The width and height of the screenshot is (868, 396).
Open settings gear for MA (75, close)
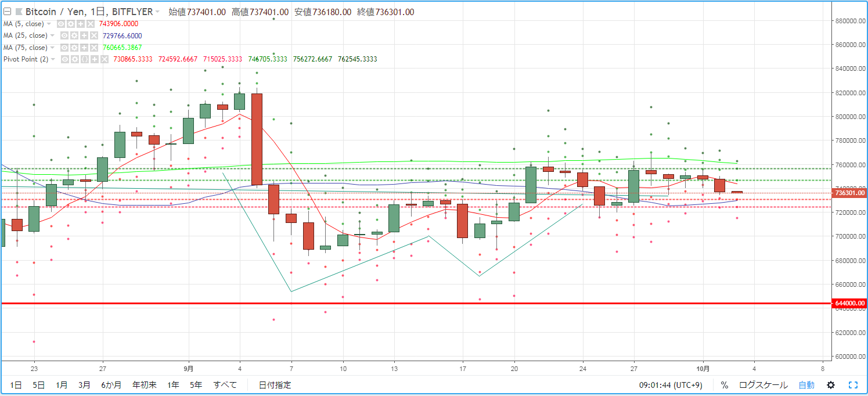pyautogui.click(x=74, y=48)
